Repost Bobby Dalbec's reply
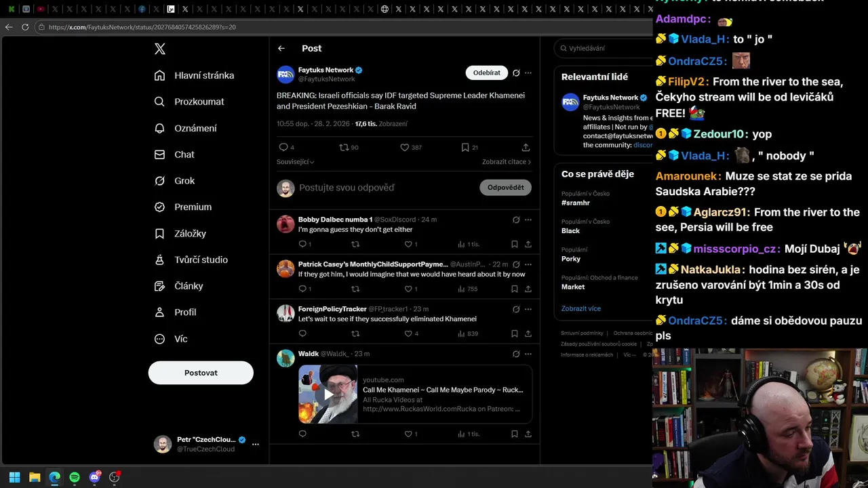Viewport: 868px width, 488px height. [355, 244]
